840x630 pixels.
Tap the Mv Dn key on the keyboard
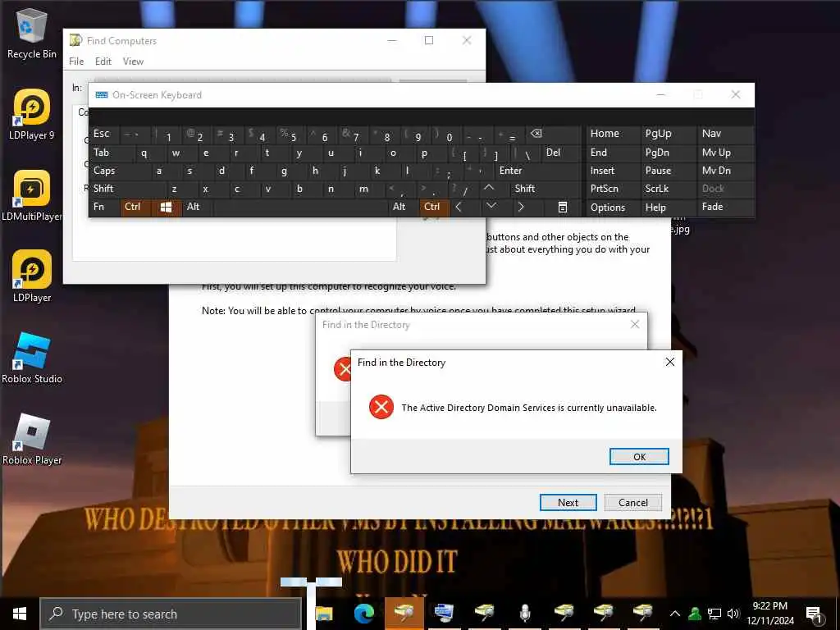pos(726,171)
